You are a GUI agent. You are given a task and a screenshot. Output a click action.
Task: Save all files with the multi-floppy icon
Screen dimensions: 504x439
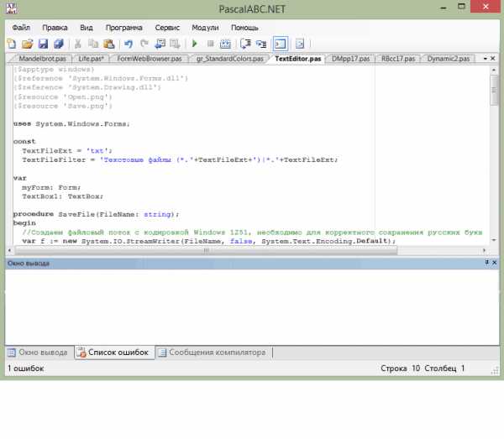(x=59, y=44)
